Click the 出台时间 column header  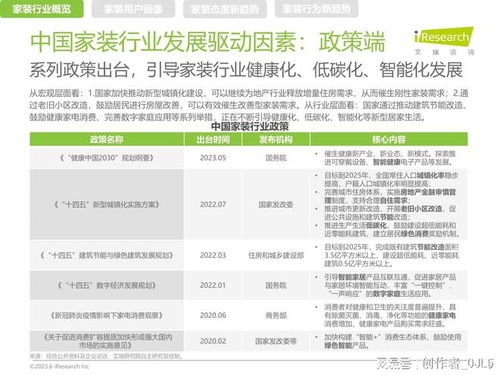tap(213, 139)
